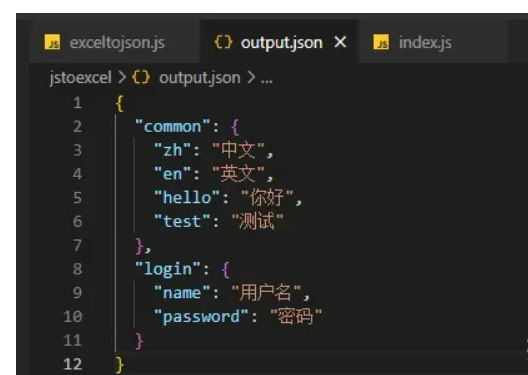Click the chevron after output.json breadcrumb

pos(251,78)
